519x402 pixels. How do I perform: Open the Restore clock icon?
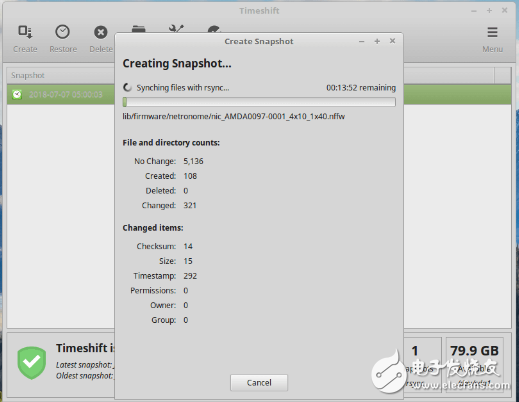click(x=62, y=32)
